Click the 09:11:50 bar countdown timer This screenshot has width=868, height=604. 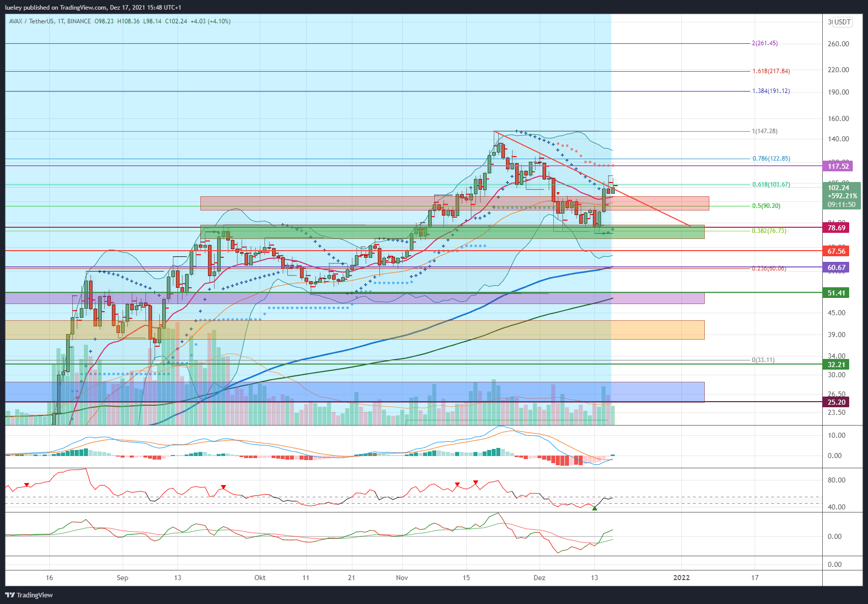pos(842,204)
